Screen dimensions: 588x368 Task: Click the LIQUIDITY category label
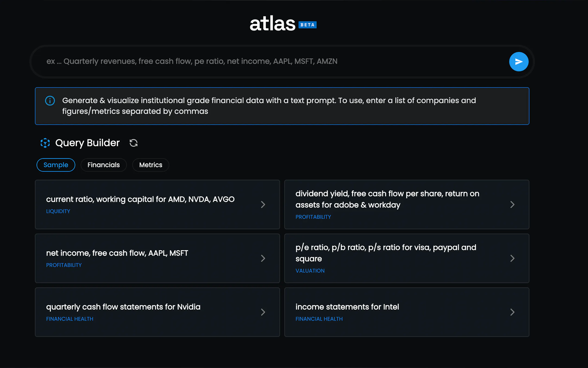[x=58, y=211]
